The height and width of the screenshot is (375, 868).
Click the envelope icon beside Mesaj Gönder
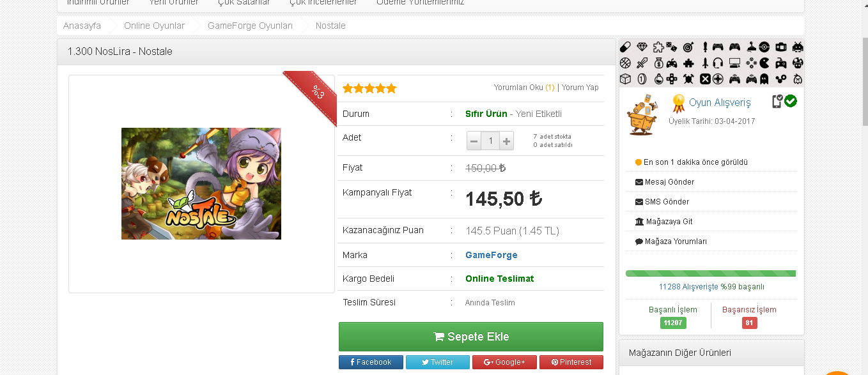point(639,182)
